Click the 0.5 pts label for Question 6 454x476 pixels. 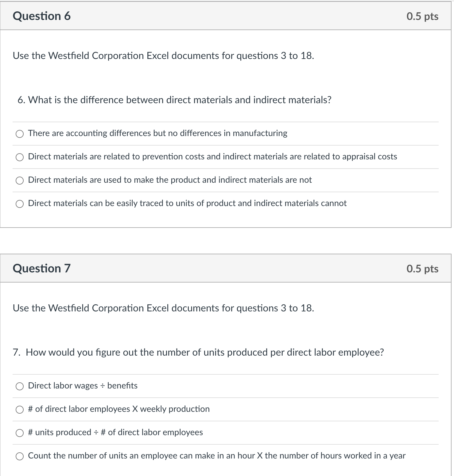pos(422,16)
